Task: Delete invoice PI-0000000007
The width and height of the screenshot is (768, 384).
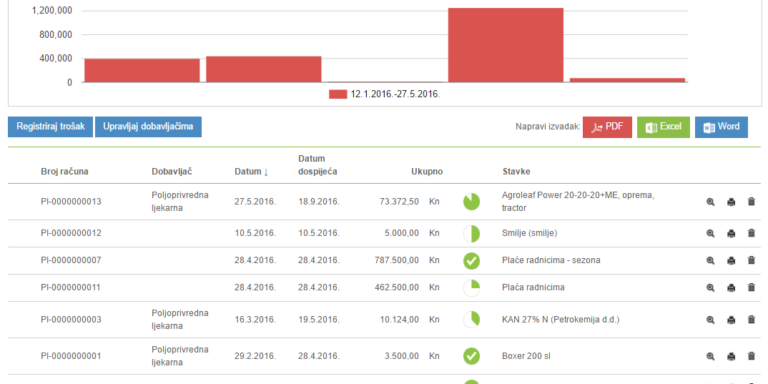Action: pos(751,260)
